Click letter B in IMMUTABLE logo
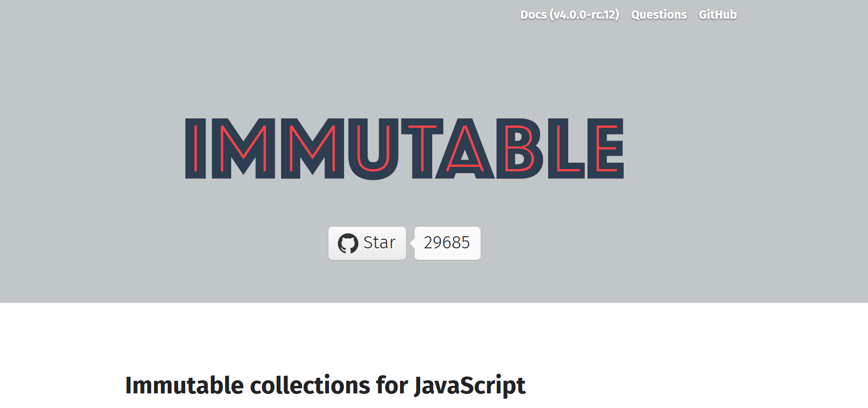The height and width of the screenshot is (408, 868). (x=519, y=149)
